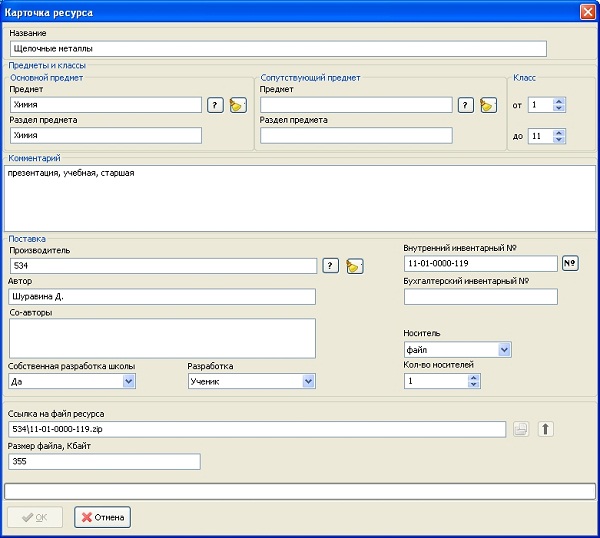Increase the Класс 'от' value by one
Image resolution: width=600 pixels, height=538 pixels.
(x=559, y=100)
